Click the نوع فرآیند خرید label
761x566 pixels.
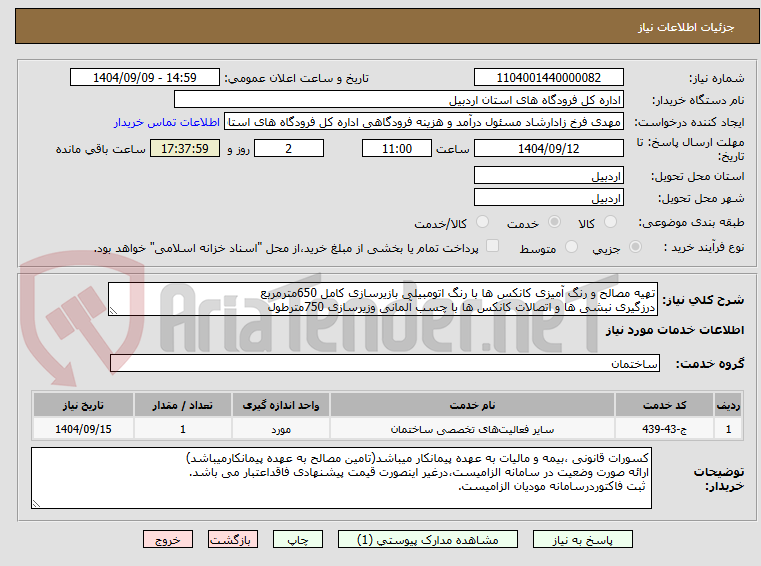point(704,247)
